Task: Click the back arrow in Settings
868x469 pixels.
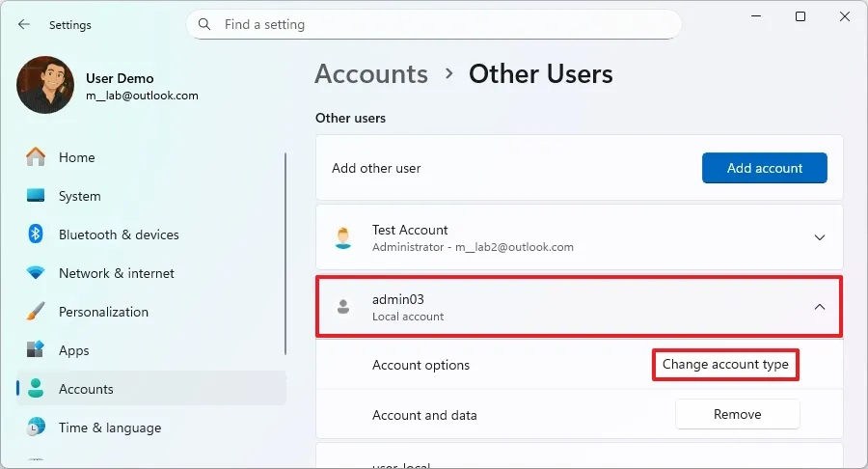Action: tap(23, 24)
